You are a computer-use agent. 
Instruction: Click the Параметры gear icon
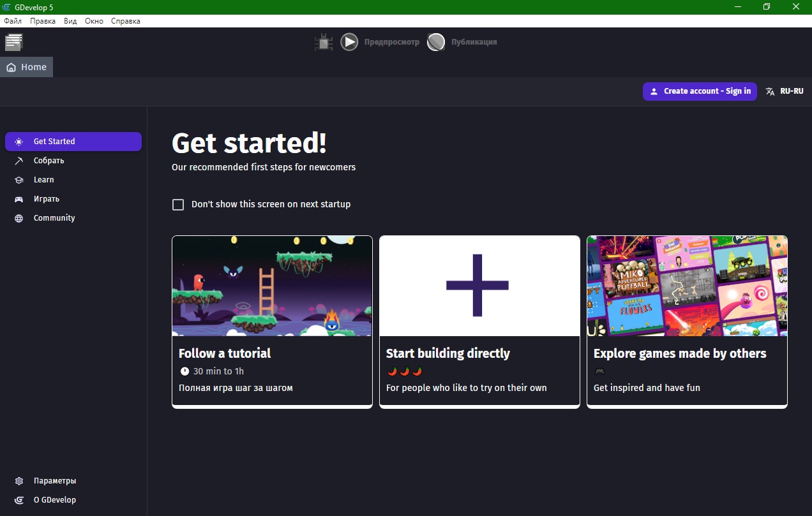coord(19,481)
